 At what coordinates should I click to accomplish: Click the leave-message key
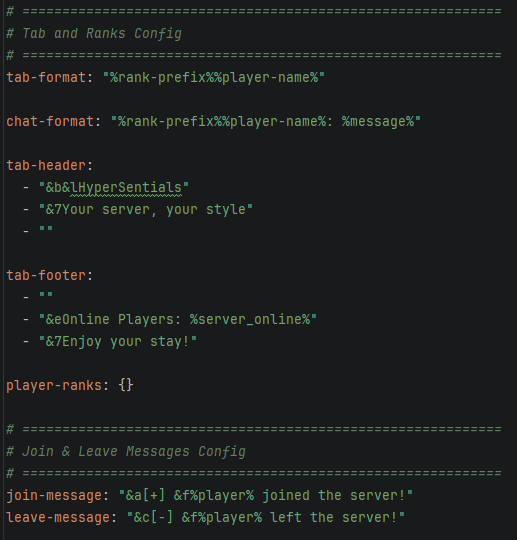(x=58, y=518)
